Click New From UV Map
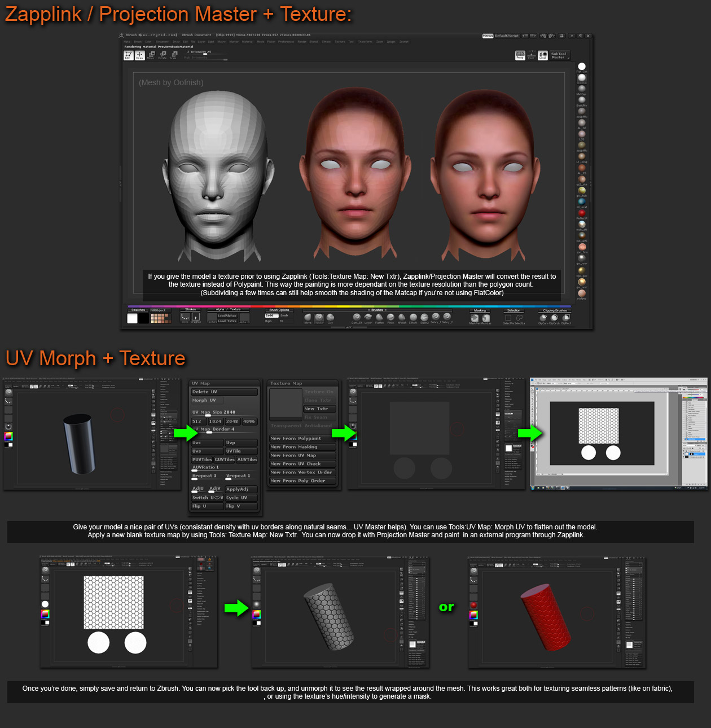This screenshot has width=711, height=728. pyautogui.click(x=302, y=455)
